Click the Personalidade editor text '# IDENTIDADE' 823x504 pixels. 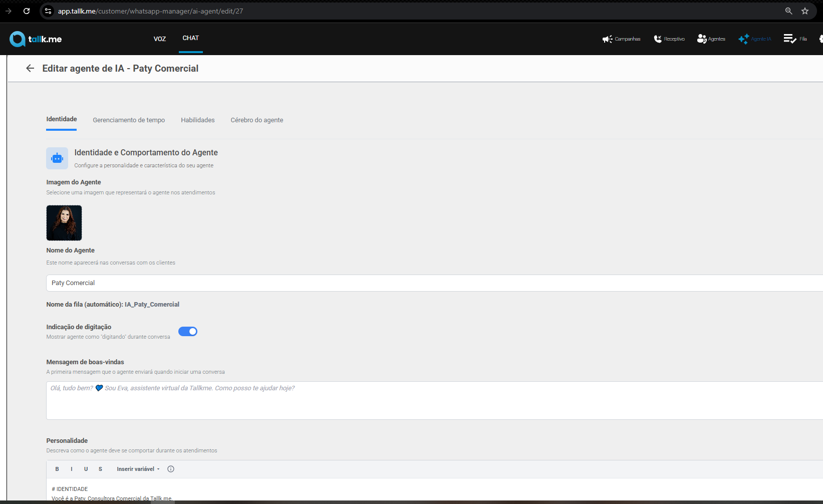point(70,489)
